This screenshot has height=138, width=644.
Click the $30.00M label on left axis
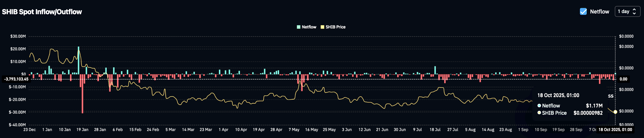pyautogui.click(x=18, y=36)
